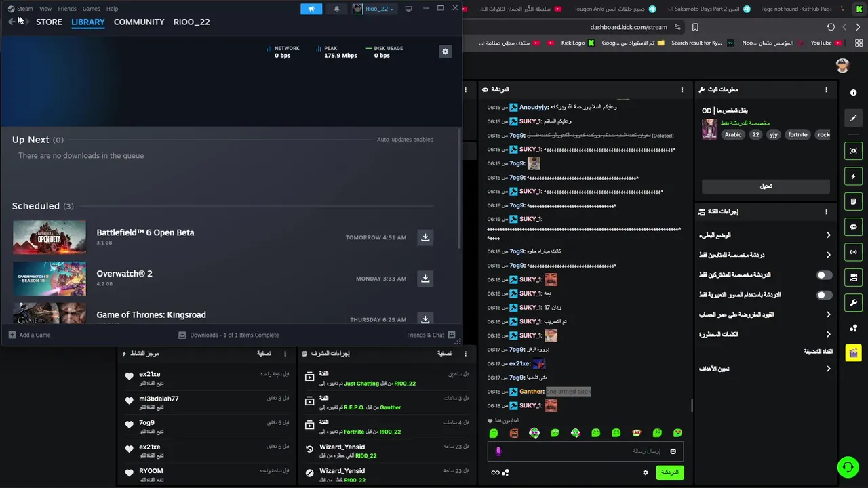Open browser site settings icon in address bar

tap(678, 27)
